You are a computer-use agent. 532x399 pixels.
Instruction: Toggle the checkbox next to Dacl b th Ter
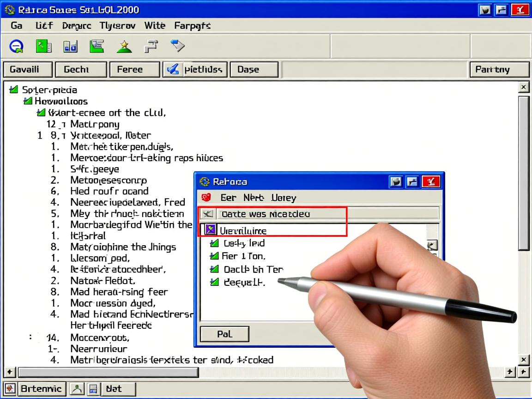214,269
